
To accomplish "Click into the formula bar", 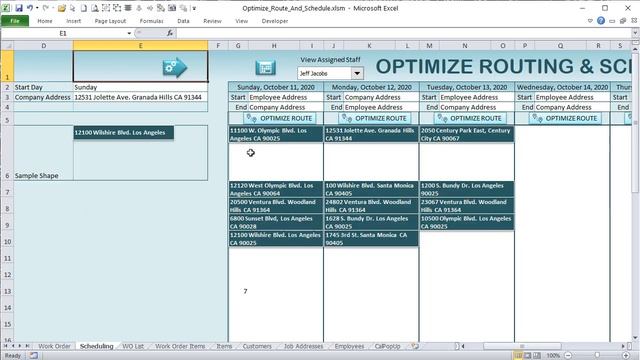I will point(404,33).
